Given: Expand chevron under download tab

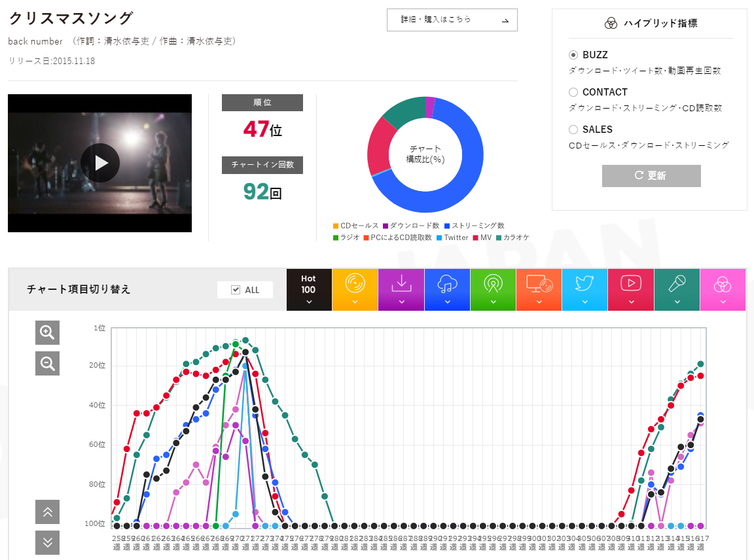Looking at the screenshot, I should coord(401,302).
